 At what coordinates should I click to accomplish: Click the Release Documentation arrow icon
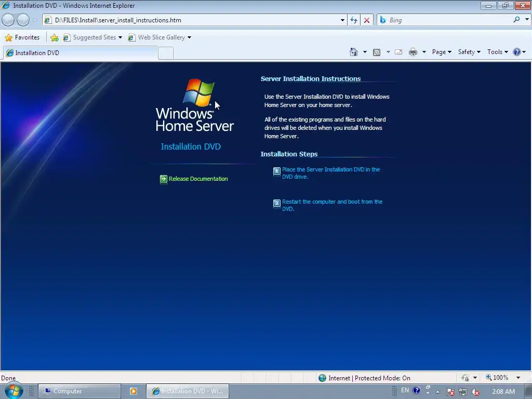(x=163, y=179)
